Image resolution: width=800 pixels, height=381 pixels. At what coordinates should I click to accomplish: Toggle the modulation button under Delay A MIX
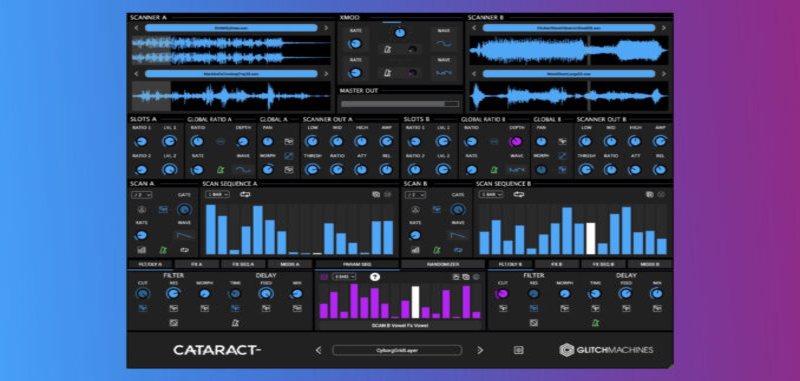coord(297,308)
